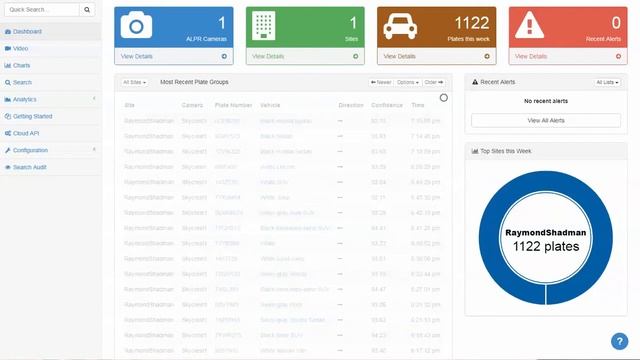Open the All Sites dropdown
Screen dimensions: 640x360
click(x=134, y=82)
